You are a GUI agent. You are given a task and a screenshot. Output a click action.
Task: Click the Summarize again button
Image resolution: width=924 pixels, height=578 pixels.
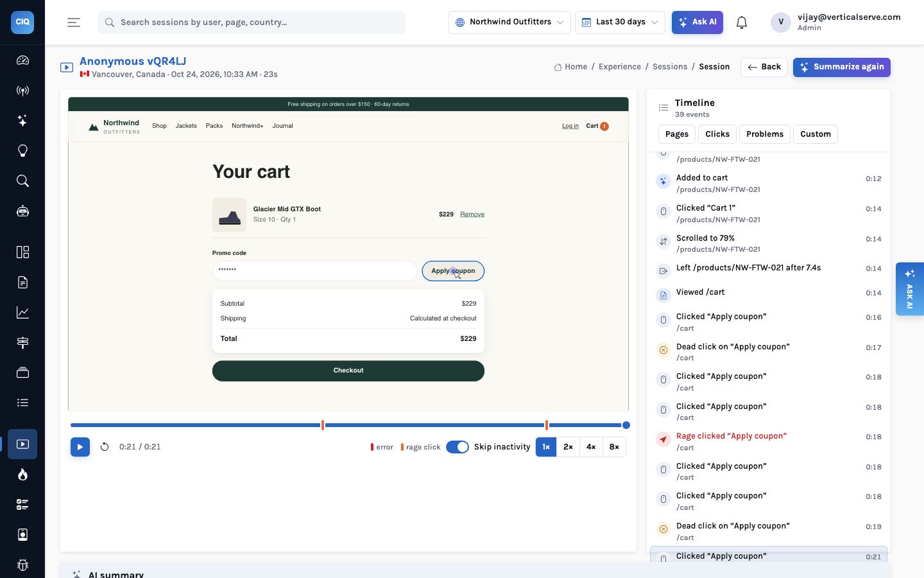pyautogui.click(x=842, y=67)
